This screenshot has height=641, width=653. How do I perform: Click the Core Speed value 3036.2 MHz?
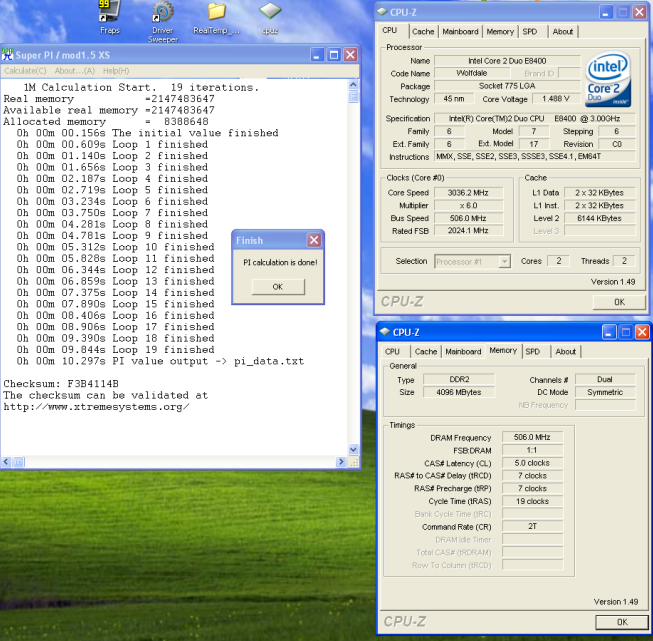pyautogui.click(x=468, y=193)
